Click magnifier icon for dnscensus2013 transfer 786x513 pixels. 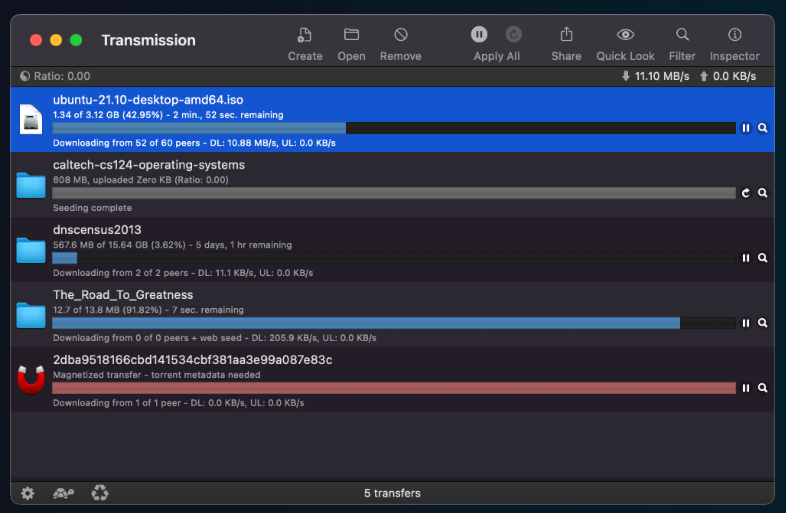click(x=762, y=258)
